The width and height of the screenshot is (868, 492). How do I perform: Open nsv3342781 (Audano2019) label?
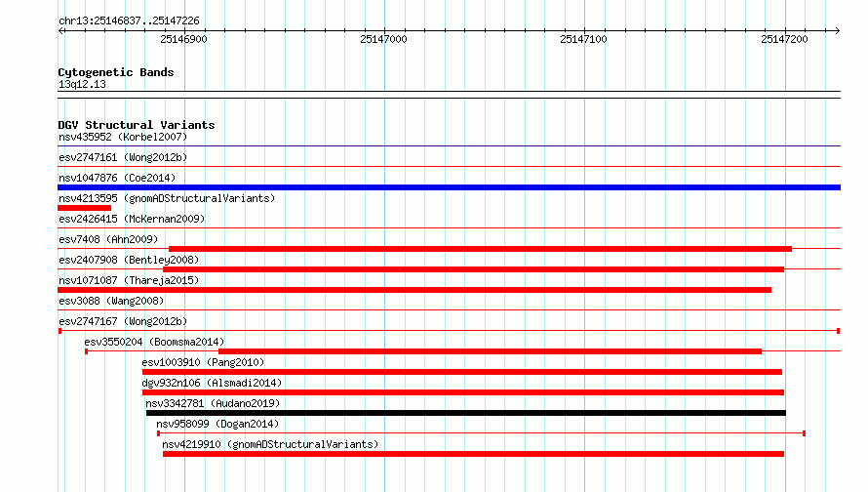pos(213,403)
